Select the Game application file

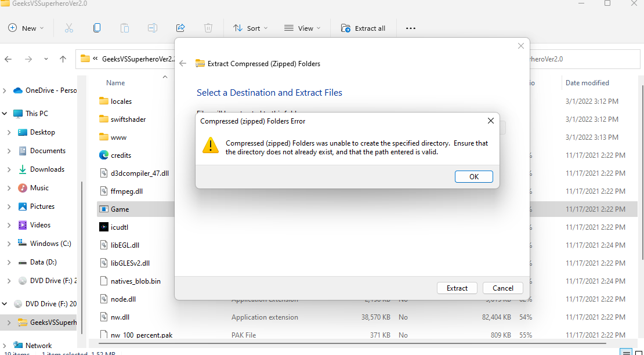point(120,209)
